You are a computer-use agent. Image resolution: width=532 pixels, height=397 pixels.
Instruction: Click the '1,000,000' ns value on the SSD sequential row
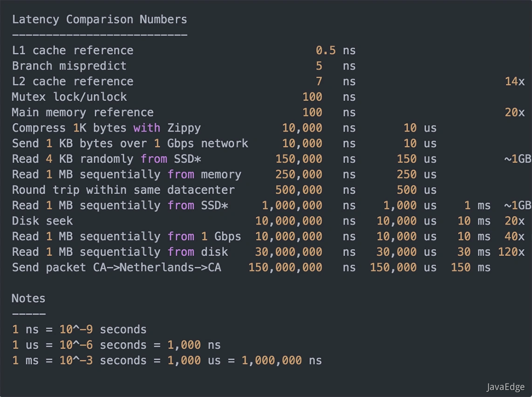(292, 205)
